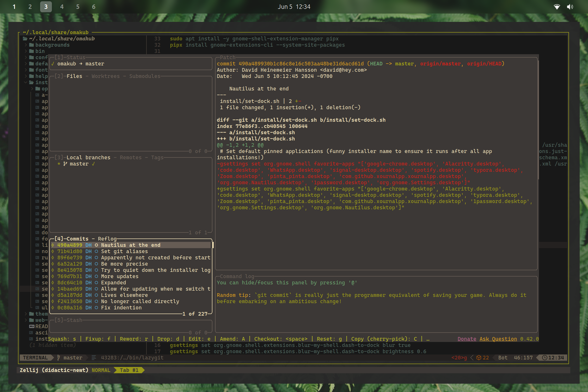Expand the backgrounds folder chevron
The image size is (588, 392).
point(26,45)
